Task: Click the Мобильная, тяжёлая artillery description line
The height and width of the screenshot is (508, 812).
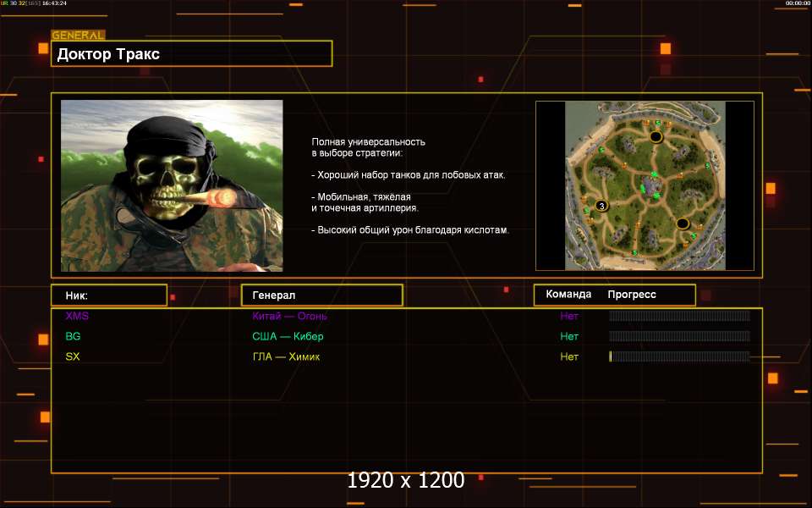Action: pos(365,202)
